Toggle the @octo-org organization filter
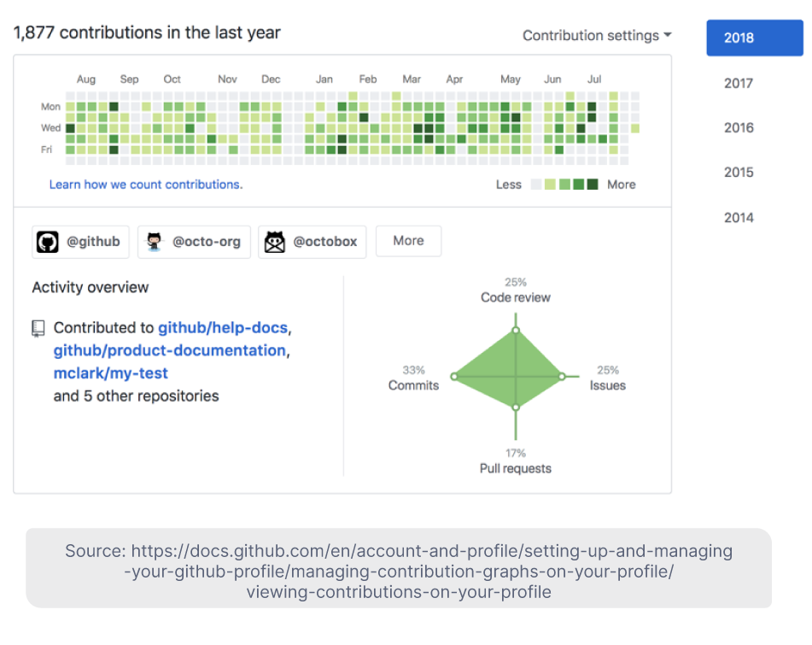The image size is (812, 645). (194, 241)
